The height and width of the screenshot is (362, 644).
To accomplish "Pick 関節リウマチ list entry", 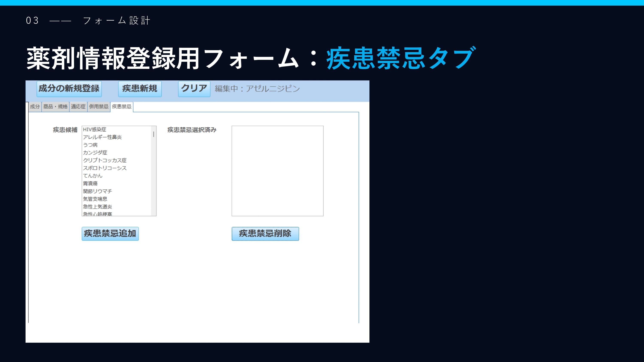I will click(x=97, y=191).
